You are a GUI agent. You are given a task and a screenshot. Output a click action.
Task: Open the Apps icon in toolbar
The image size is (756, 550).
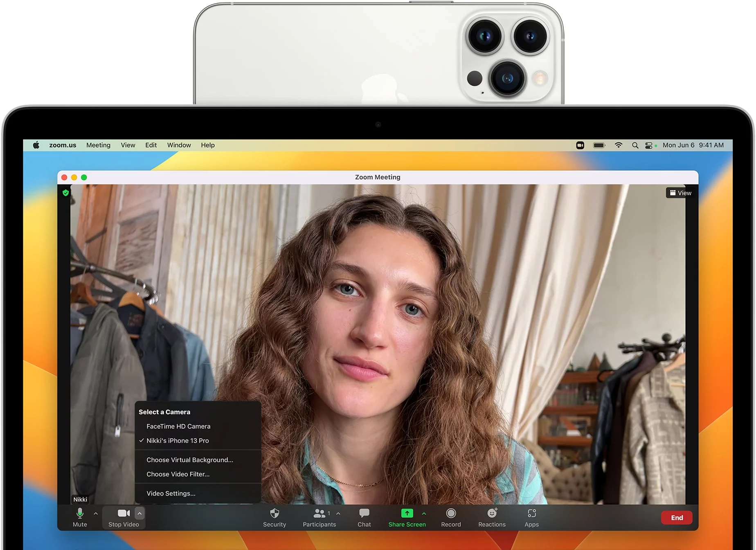[531, 514]
